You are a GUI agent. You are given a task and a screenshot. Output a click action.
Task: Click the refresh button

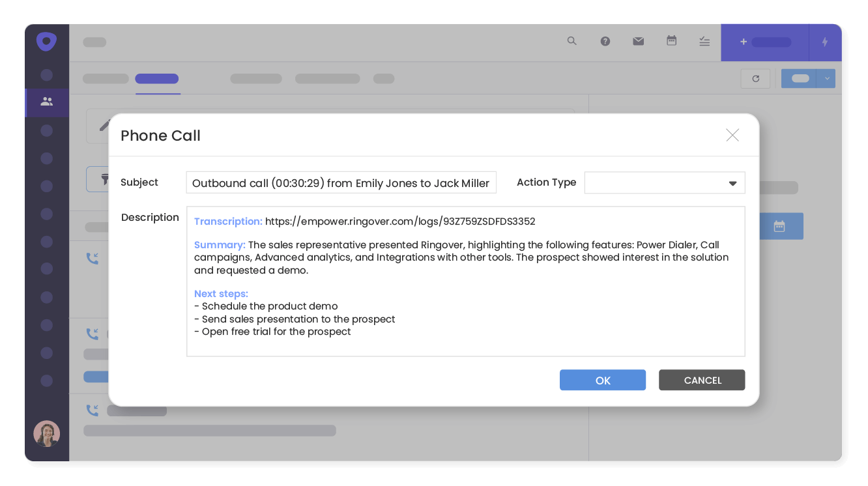coord(755,79)
